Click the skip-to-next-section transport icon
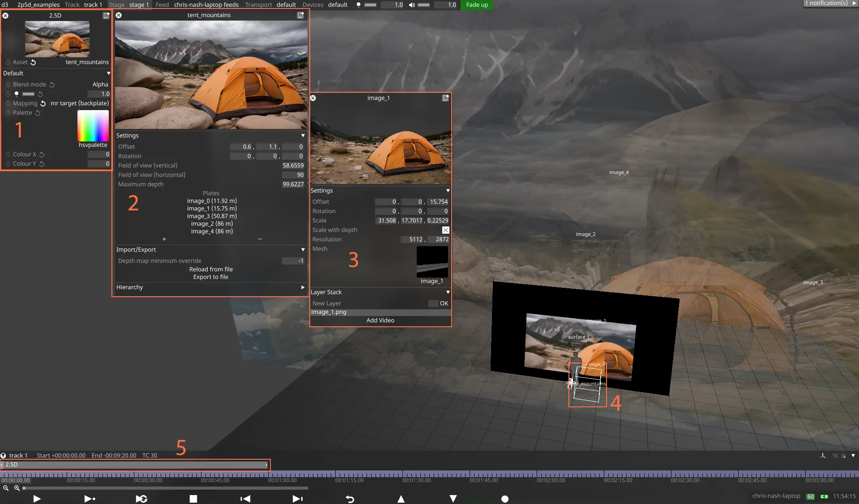The image size is (859, 504). click(x=297, y=499)
